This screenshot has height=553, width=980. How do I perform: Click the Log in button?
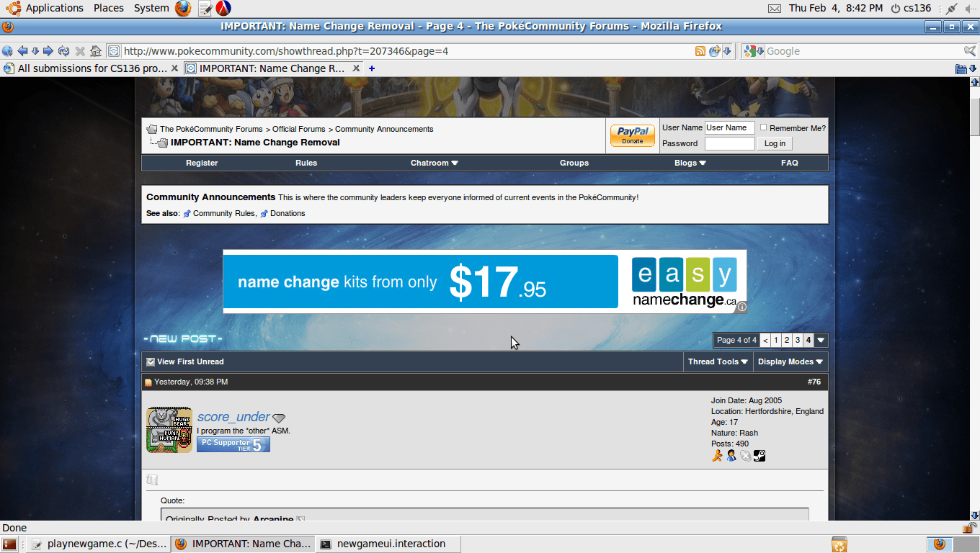775,143
